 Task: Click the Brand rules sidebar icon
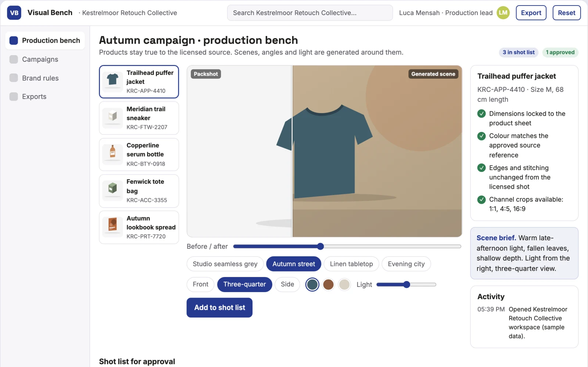(x=14, y=78)
